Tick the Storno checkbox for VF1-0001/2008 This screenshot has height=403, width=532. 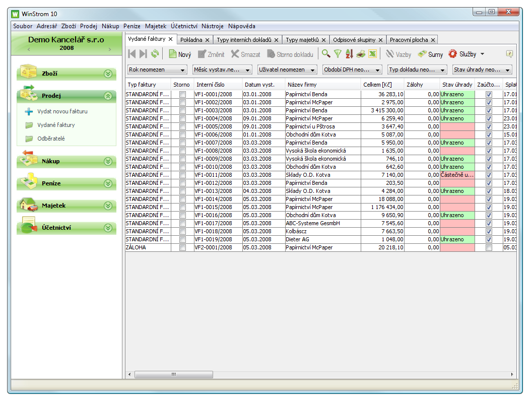click(182, 94)
